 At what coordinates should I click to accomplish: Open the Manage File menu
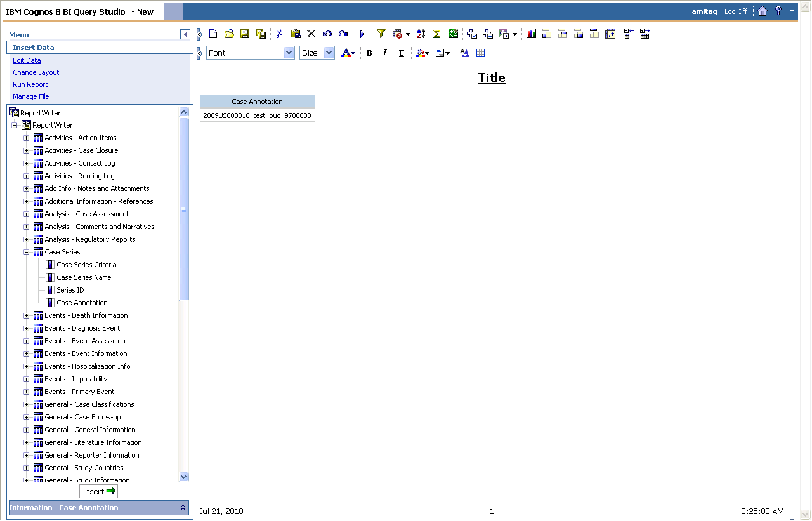point(31,96)
